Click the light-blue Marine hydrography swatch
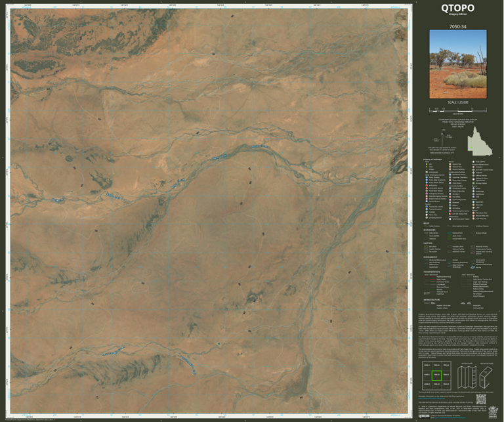Screen dimensions: 504x422 pos(472,267)
